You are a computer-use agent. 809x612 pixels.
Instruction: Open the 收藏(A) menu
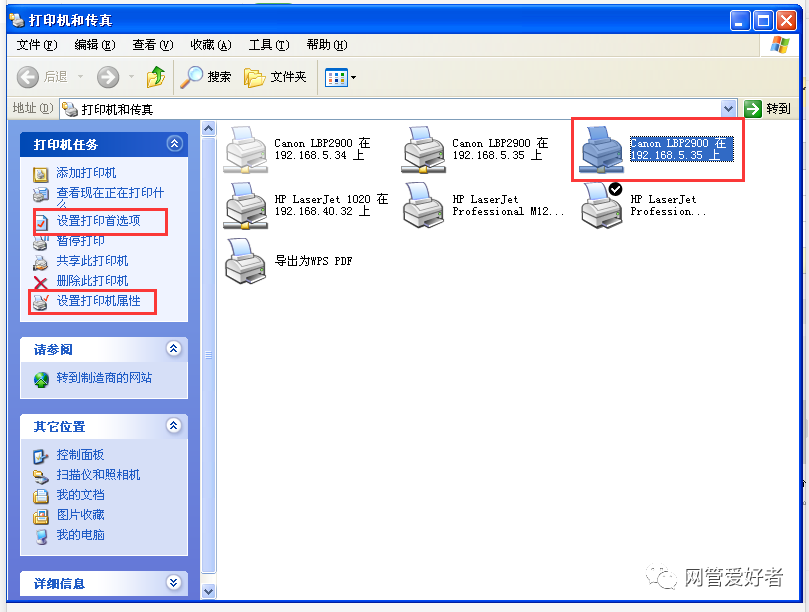[x=211, y=45]
